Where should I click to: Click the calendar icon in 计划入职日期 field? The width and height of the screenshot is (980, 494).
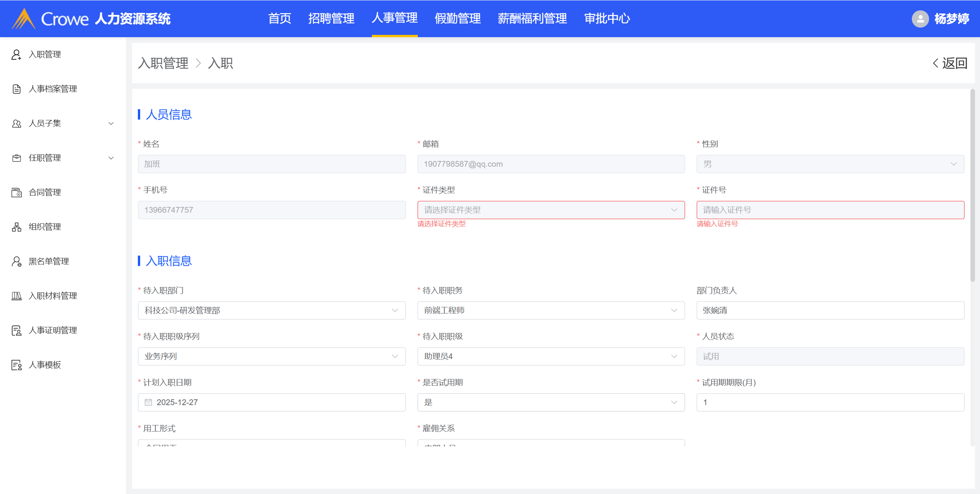pos(148,402)
